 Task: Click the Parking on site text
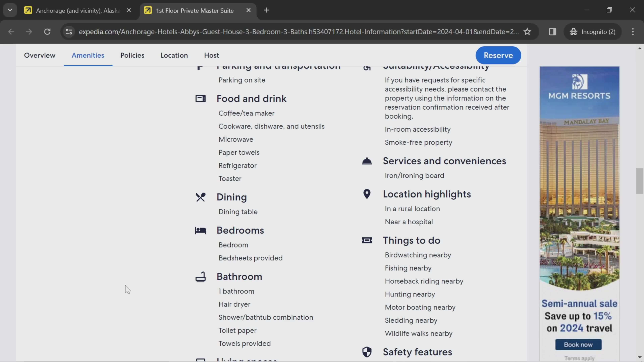click(242, 80)
